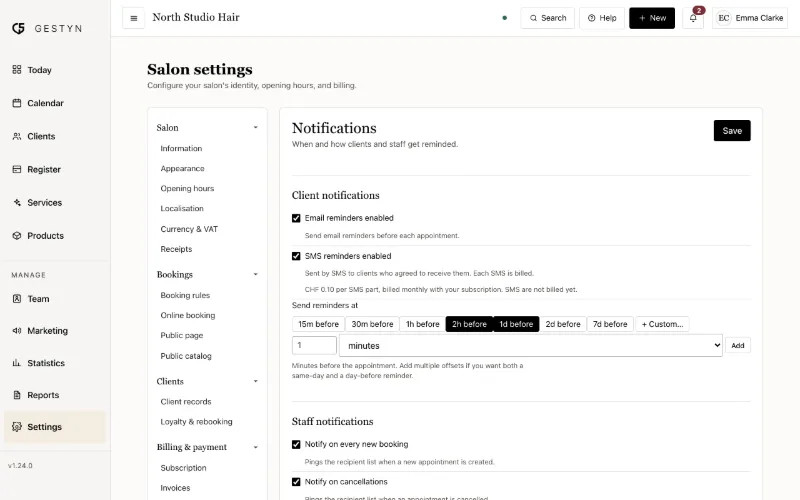Viewport: 800px width, 500px height.
Task: Open Receipts settings
Action: point(176,249)
